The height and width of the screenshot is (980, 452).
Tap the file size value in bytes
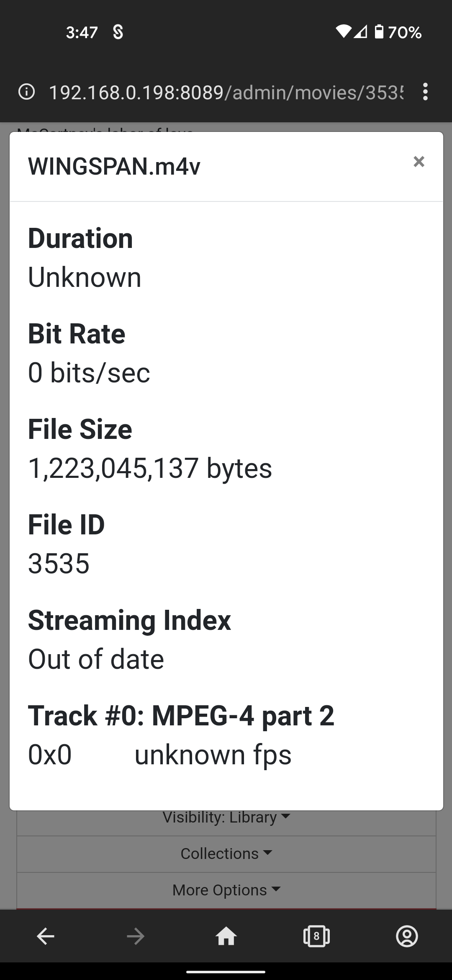tap(150, 468)
